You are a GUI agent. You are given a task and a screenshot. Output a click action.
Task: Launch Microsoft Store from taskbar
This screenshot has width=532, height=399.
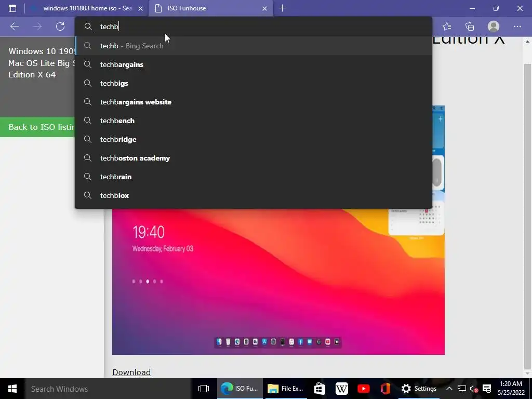320,389
